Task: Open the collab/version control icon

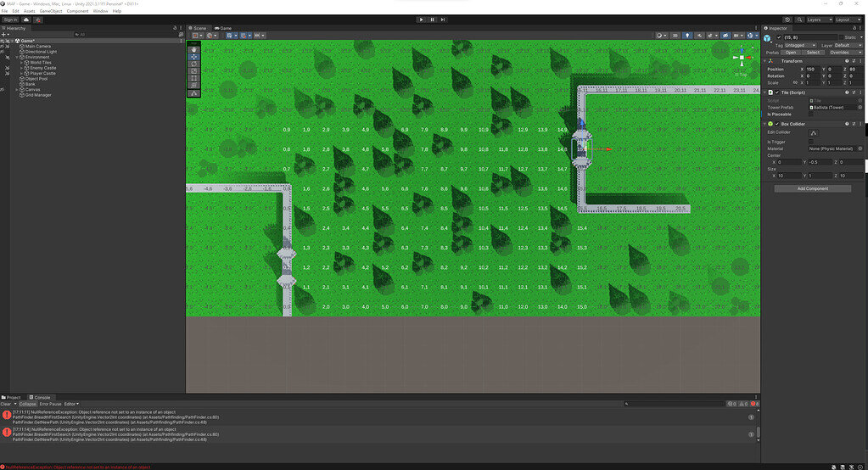Action: click(38, 20)
